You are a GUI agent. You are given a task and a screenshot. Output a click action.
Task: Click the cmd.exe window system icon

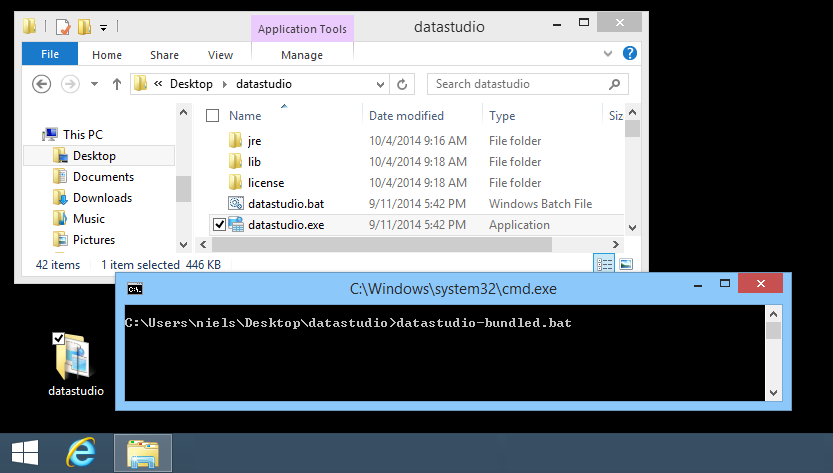click(x=135, y=289)
